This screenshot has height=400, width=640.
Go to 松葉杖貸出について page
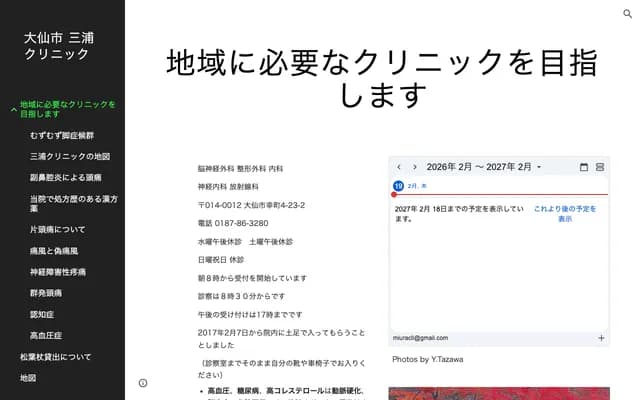pyautogui.click(x=55, y=357)
